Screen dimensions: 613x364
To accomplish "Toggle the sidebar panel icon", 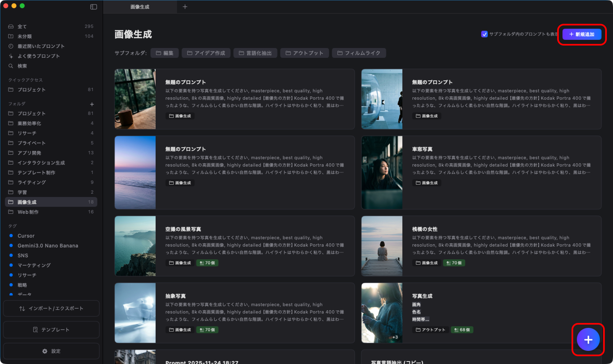I will [x=93, y=7].
